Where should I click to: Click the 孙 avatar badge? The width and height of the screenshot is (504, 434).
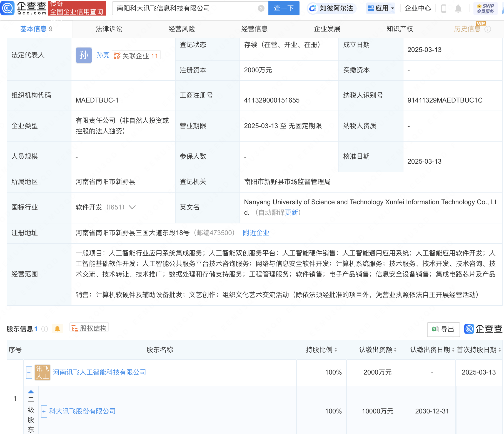coord(84,55)
